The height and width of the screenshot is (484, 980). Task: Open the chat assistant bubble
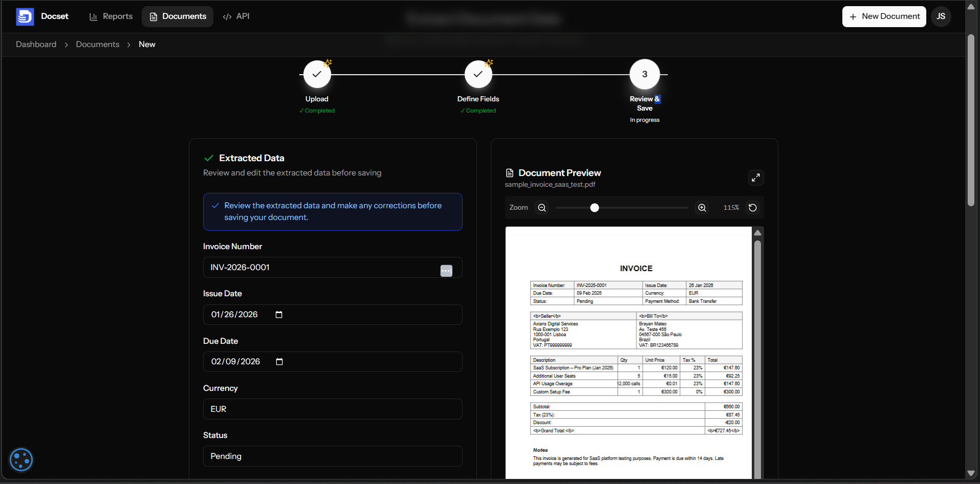pyautogui.click(x=21, y=459)
